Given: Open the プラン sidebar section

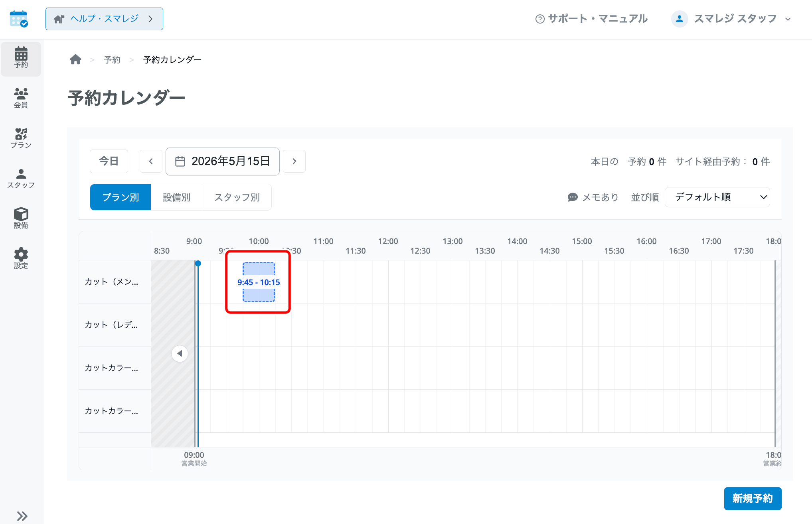Looking at the screenshot, I should [x=21, y=138].
